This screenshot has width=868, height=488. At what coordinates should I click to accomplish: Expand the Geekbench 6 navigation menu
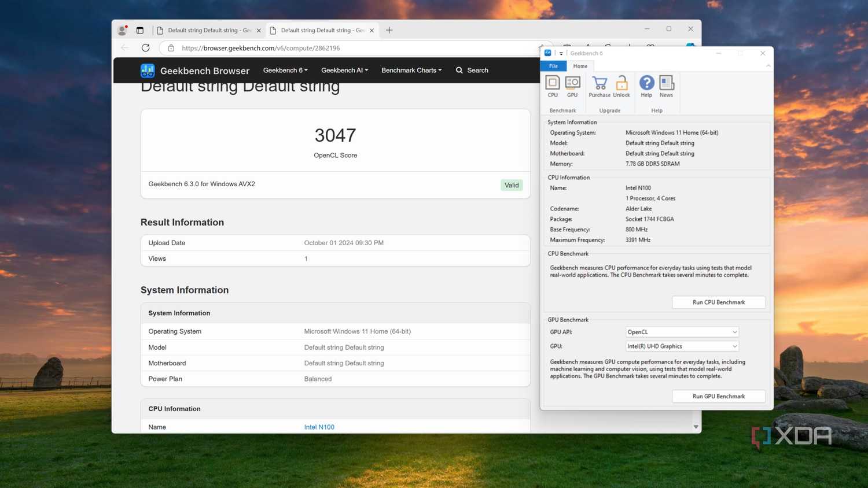(285, 71)
